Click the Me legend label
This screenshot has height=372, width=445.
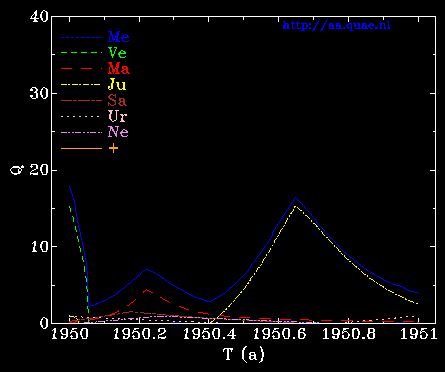119,37
